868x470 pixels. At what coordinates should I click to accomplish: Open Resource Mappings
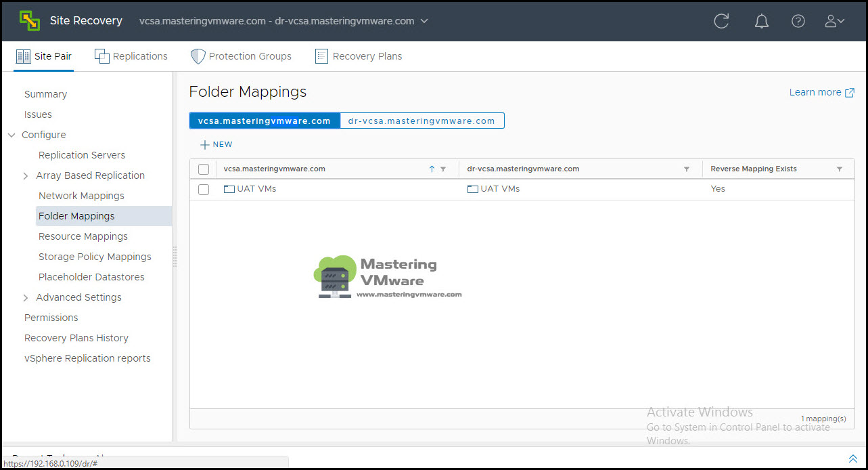pyautogui.click(x=83, y=236)
